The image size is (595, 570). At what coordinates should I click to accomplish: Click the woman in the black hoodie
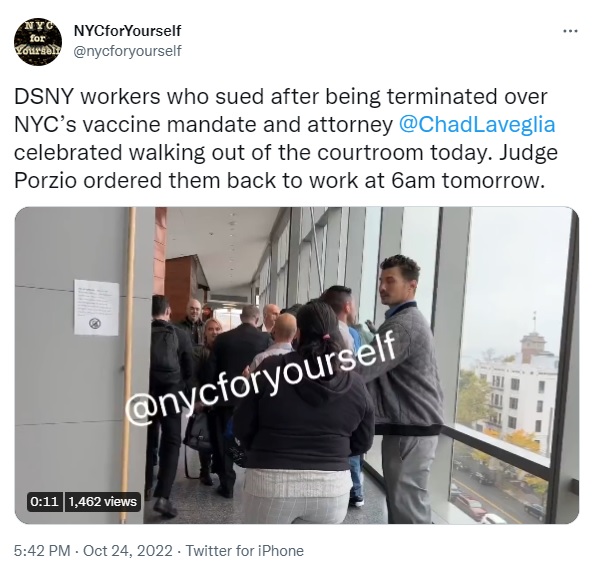(x=304, y=412)
